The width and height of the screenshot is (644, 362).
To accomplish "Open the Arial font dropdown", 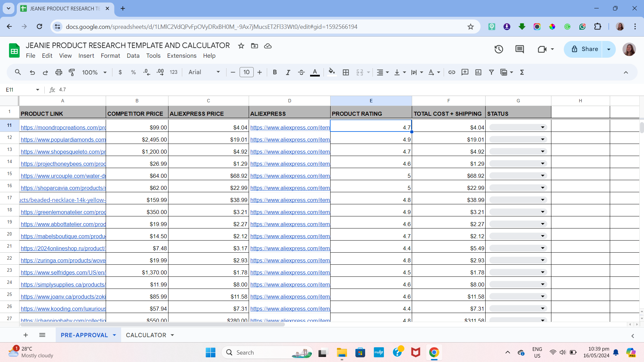I will pyautogui.click(x=204, y=72).
